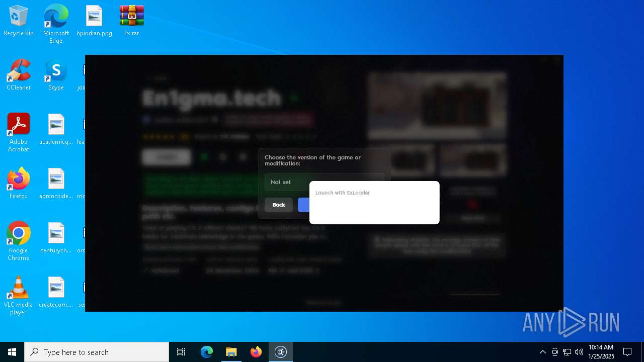Select the Microsoft Edge desktop shortcut
This screenshot has height=362, width=644.
pos(56,24)
